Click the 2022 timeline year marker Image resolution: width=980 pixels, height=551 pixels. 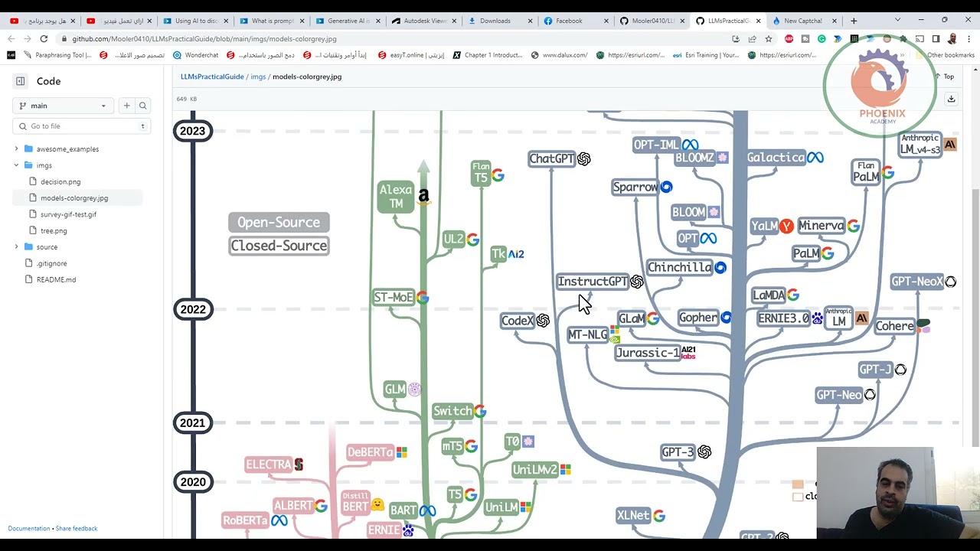pos(193,309)
